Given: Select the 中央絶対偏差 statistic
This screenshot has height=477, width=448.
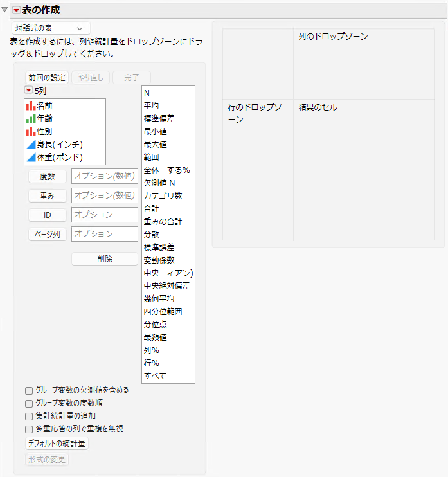Looking at the screenshot, I should pos(168,286).
